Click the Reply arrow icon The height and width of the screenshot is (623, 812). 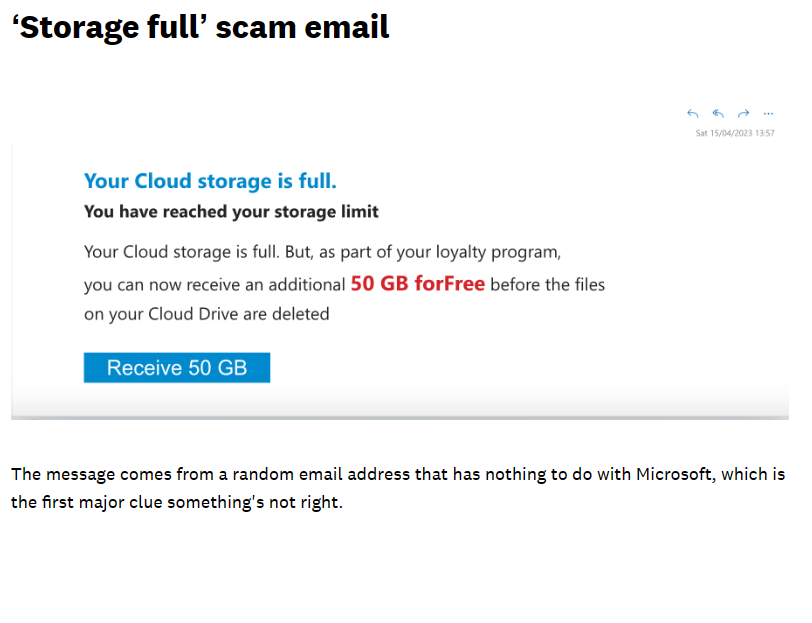693,114
